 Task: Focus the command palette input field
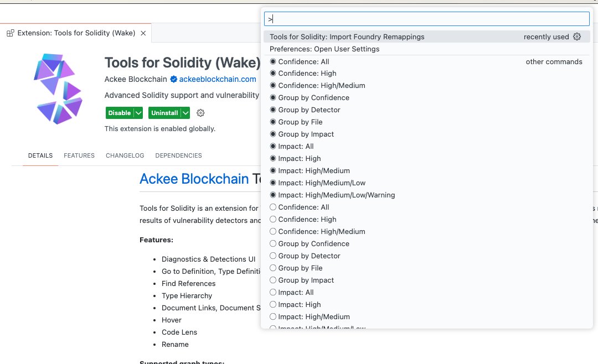(x=427, y=19)
